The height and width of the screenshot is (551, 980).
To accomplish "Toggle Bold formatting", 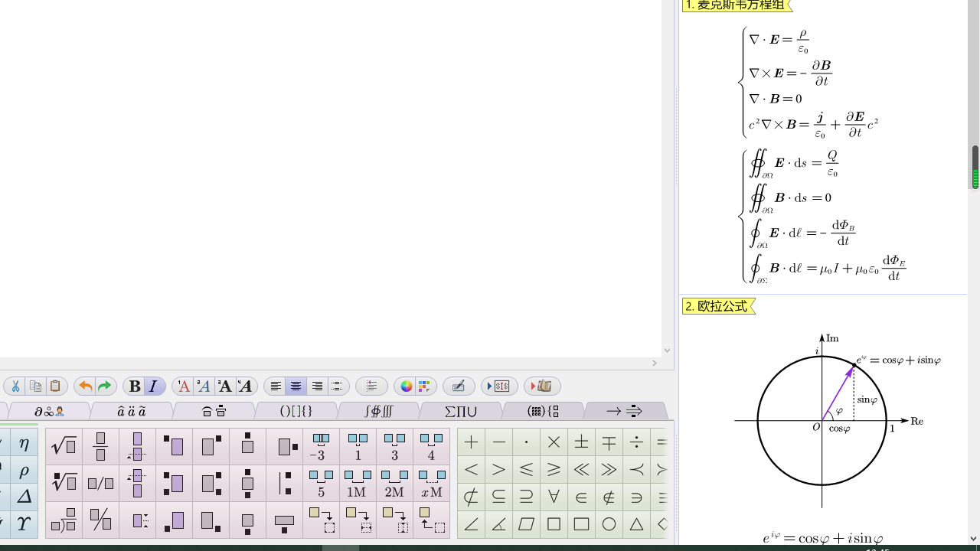I will [135, 386].
